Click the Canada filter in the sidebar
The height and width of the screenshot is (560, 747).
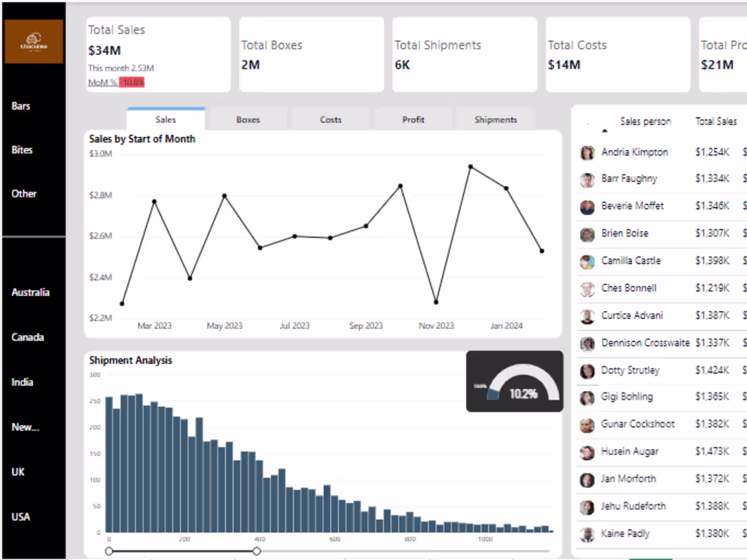tap(27, 337)
